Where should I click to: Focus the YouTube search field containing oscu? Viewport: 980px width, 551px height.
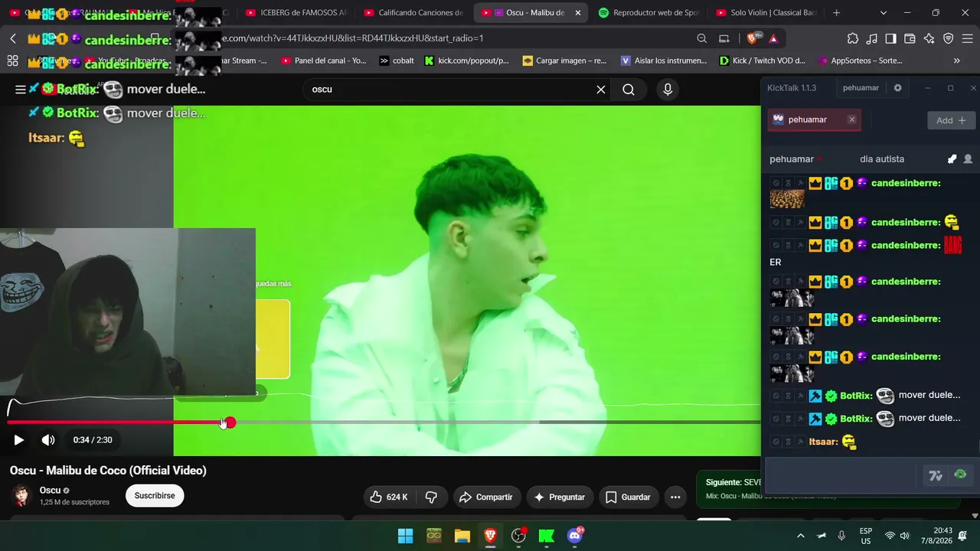click(x=452, y=90)
